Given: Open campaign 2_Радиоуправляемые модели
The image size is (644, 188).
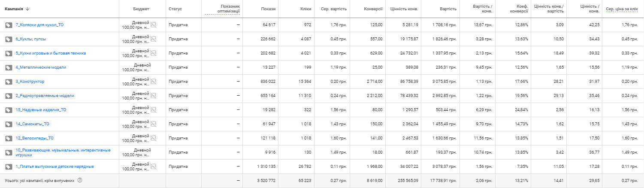Looking at the screenshot, I should [45, 96].
